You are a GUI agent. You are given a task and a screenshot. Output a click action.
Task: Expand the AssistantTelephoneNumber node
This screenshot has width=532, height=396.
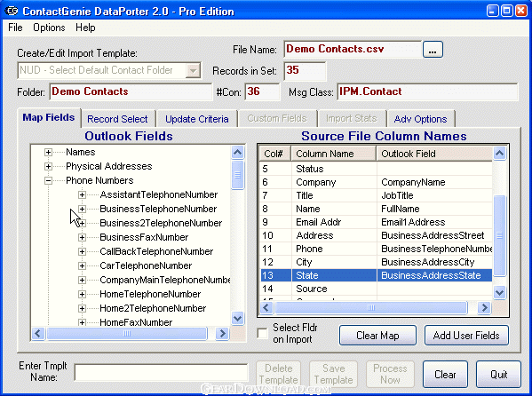[82, 194]
